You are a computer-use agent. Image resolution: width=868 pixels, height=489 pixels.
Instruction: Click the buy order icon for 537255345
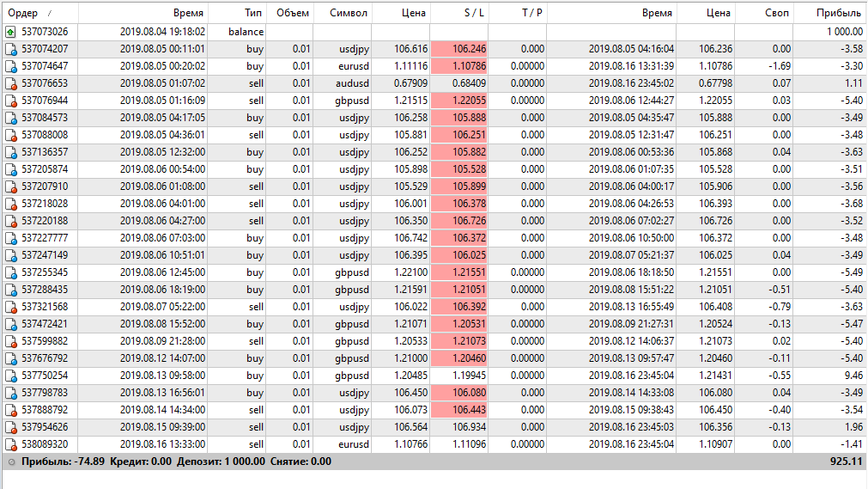[10, 272]
